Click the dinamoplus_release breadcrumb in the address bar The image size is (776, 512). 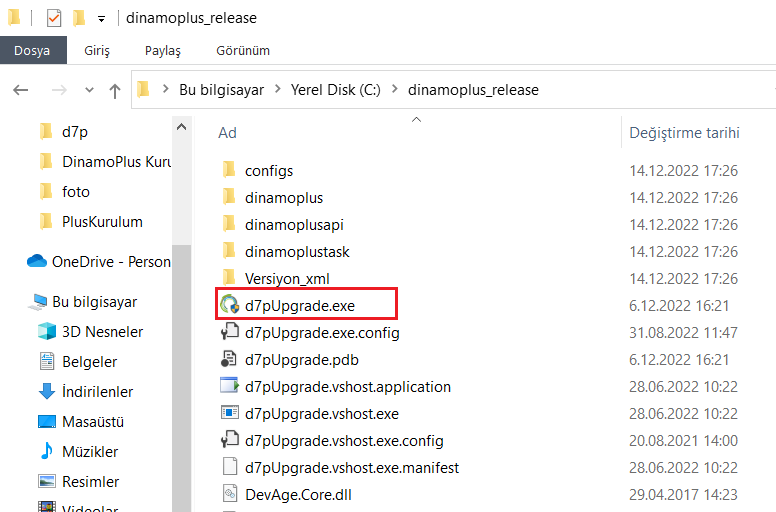(473, 90)
